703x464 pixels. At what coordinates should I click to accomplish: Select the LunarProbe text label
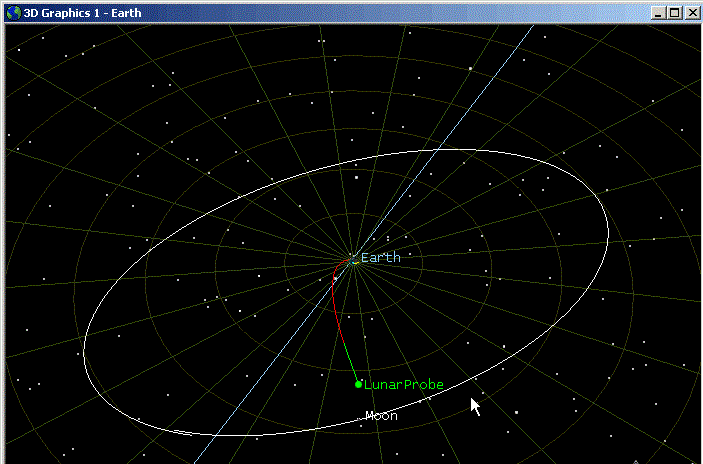(404, 385)
